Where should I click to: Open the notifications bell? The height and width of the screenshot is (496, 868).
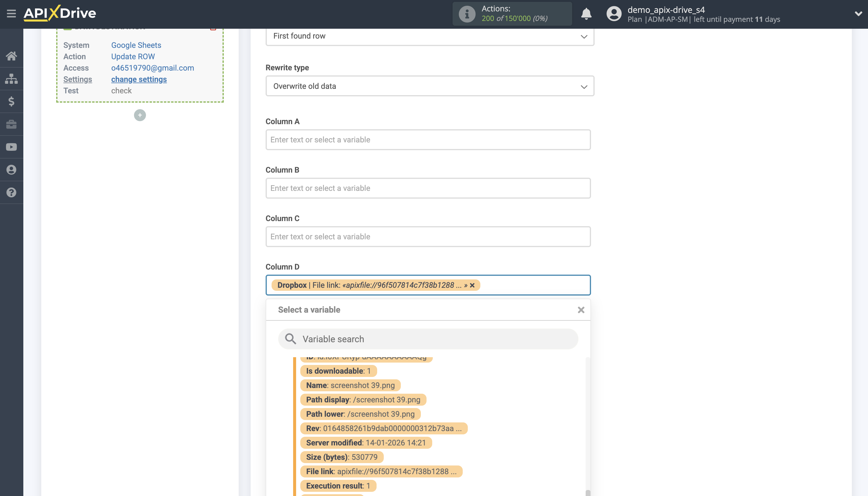point(586,14)
